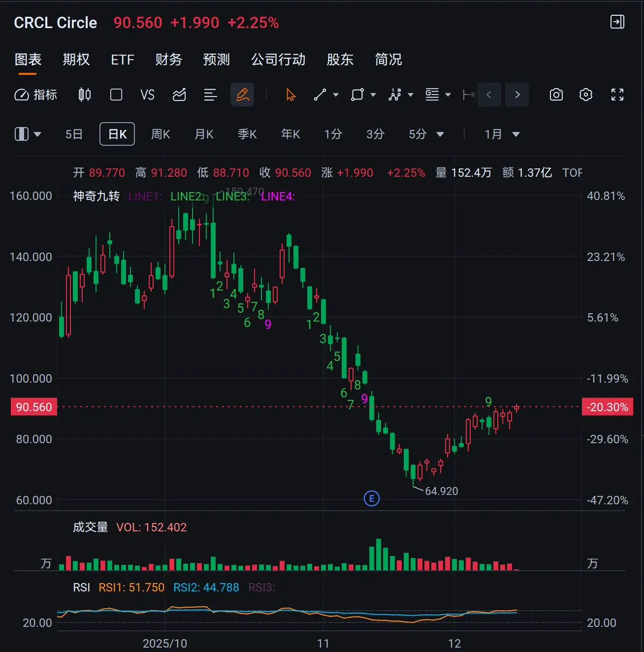Select the 5日 timeframe
Viewport: 644px width, 652px height.
coord(74,134)
